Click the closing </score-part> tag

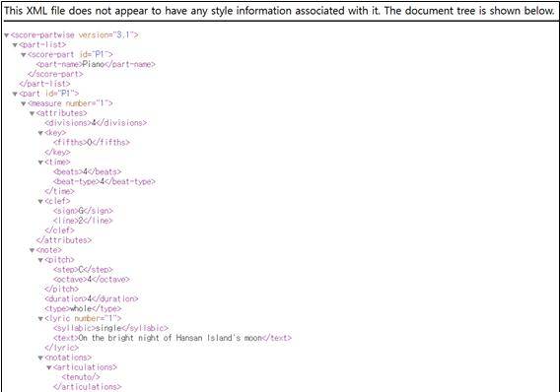[x=55, y=74]
